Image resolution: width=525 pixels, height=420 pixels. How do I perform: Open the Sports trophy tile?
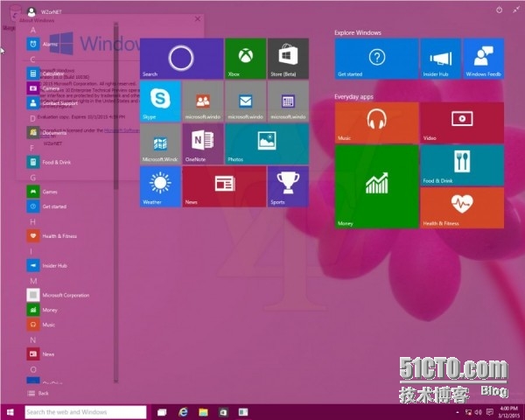pos(288,186)
